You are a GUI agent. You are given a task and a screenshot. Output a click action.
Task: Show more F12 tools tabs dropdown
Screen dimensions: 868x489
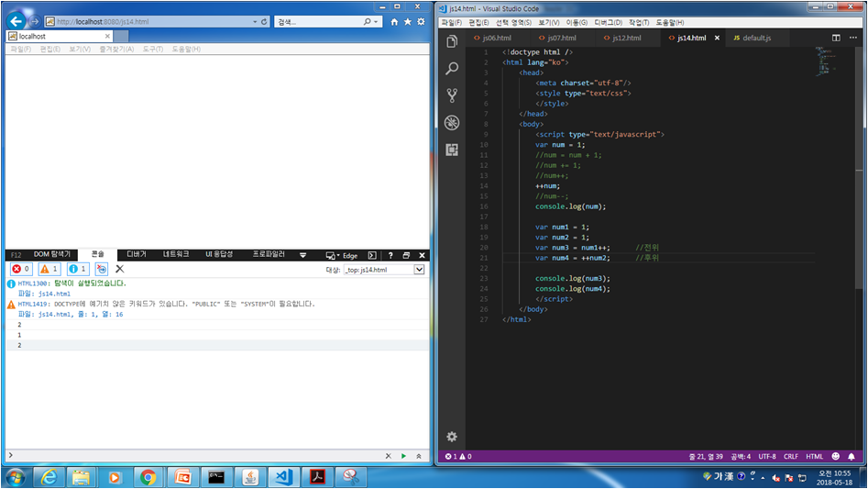click(x=302, y=255)
